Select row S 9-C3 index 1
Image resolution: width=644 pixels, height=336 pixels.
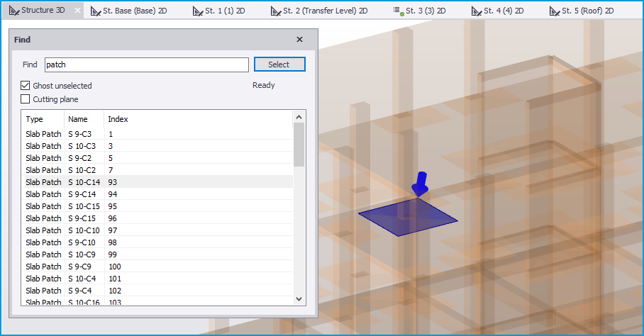coord(157,134)
